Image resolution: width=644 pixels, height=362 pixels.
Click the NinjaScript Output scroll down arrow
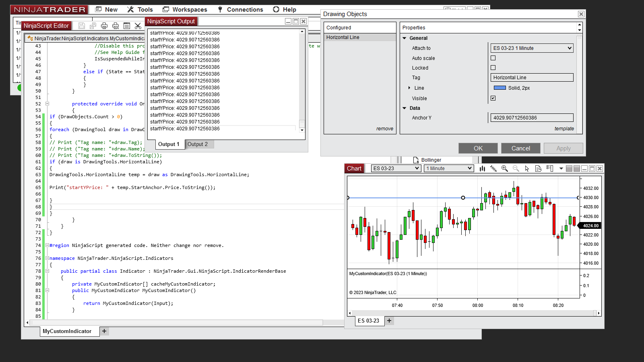[302, 130]
